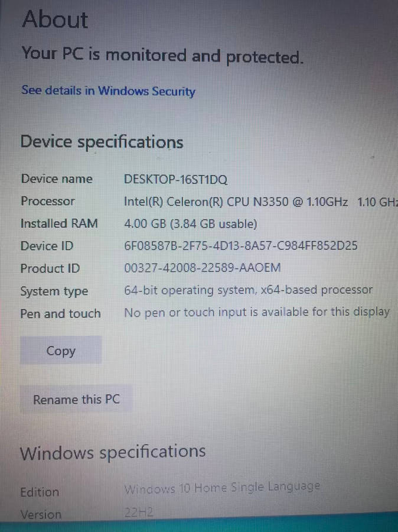Select the Device ID value string

[241, 245]
